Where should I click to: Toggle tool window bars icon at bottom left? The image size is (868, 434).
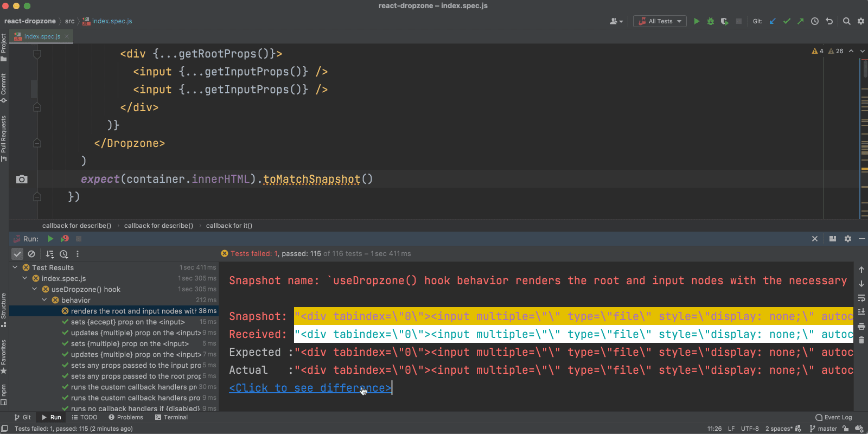coord(4,429)
